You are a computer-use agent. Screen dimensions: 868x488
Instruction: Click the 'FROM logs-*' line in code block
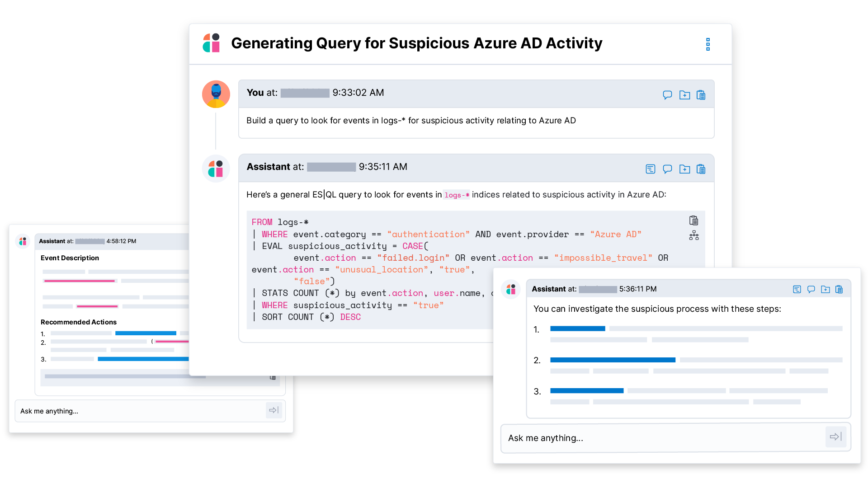coord(280,222)
